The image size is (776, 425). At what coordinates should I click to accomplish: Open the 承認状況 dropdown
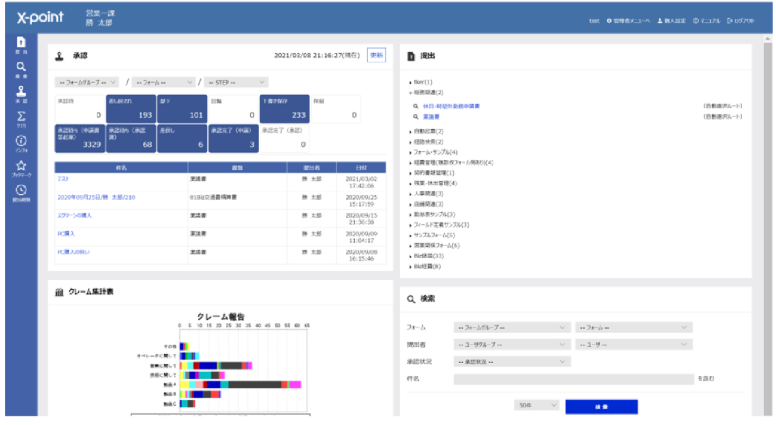512,362
